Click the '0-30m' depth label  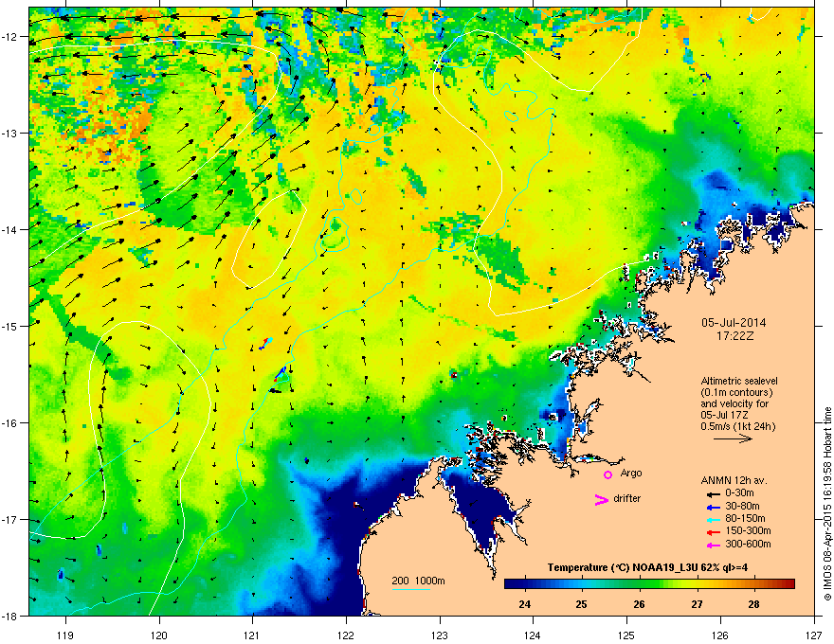[x=740, y=493]
